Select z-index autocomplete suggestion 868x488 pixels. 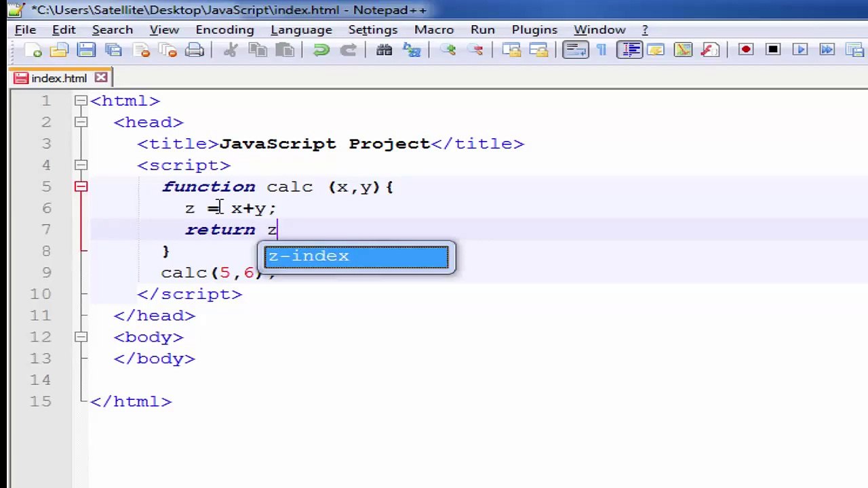356,257
